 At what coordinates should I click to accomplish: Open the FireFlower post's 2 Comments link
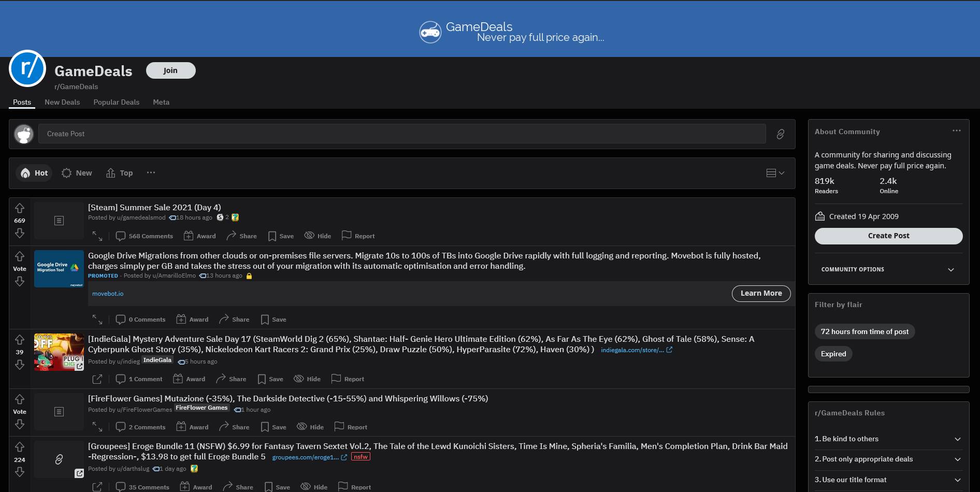tap(141, 427)
